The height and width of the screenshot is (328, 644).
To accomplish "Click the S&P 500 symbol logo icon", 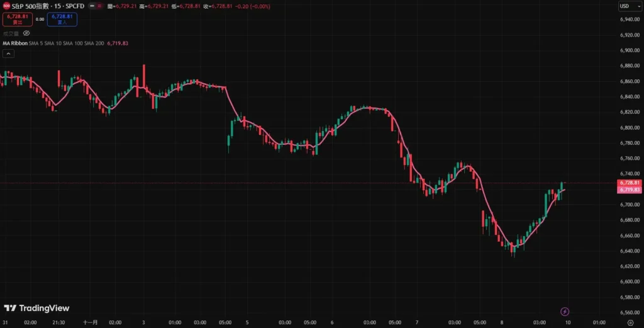I will (x=6, y=6).
